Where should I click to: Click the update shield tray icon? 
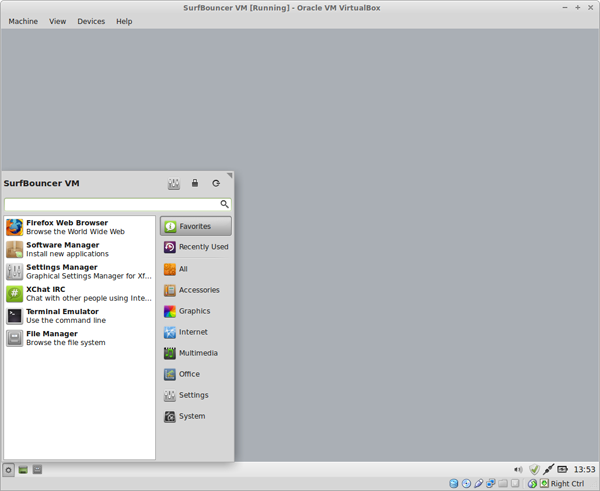[534, 469]
